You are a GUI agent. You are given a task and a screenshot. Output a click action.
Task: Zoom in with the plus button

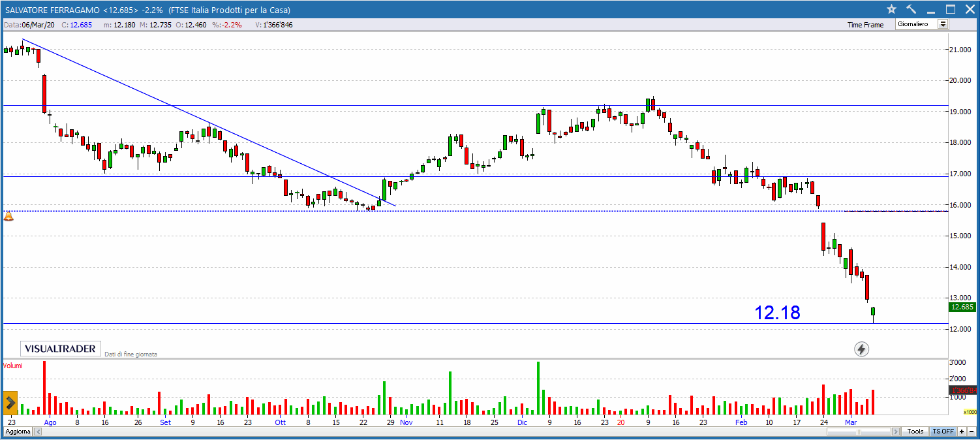(960, 432)
